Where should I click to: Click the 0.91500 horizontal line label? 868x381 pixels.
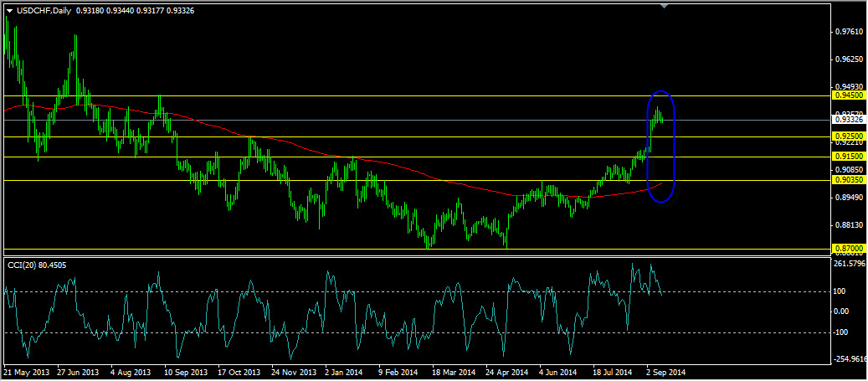pyautogui.click(x=848, y=157)
